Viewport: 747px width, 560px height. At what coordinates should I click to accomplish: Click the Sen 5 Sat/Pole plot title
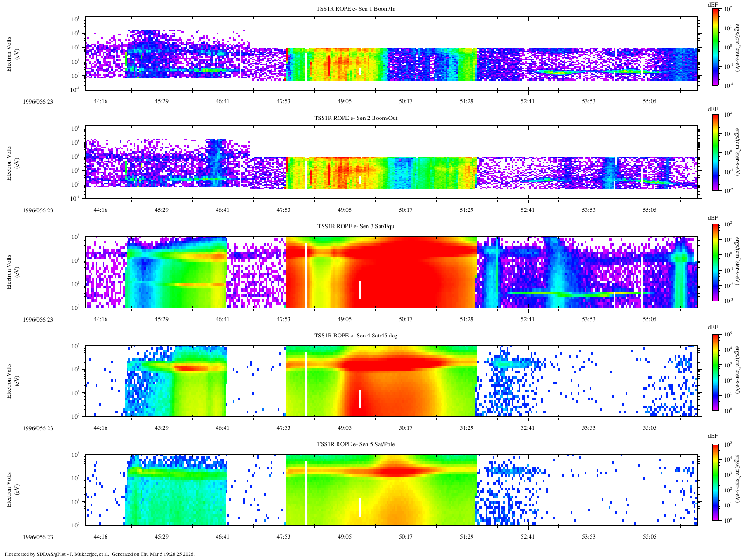point(356,444)
